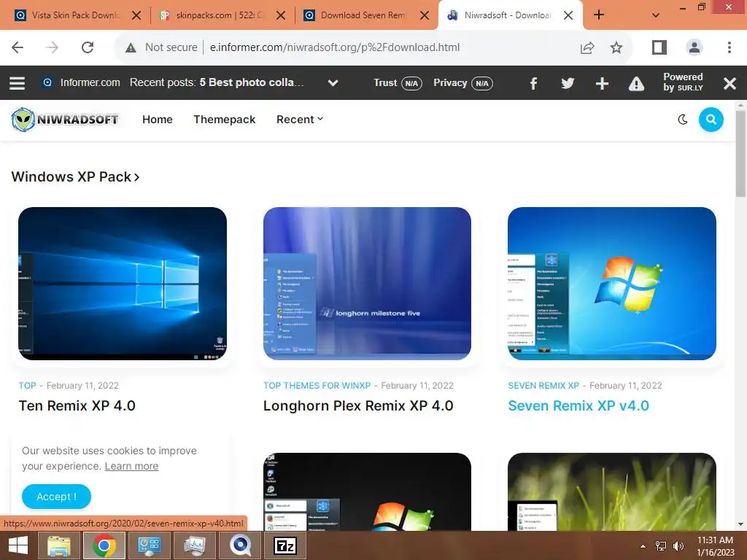Open the browser side panel
747x560 pixels.
tap(659, 47)
